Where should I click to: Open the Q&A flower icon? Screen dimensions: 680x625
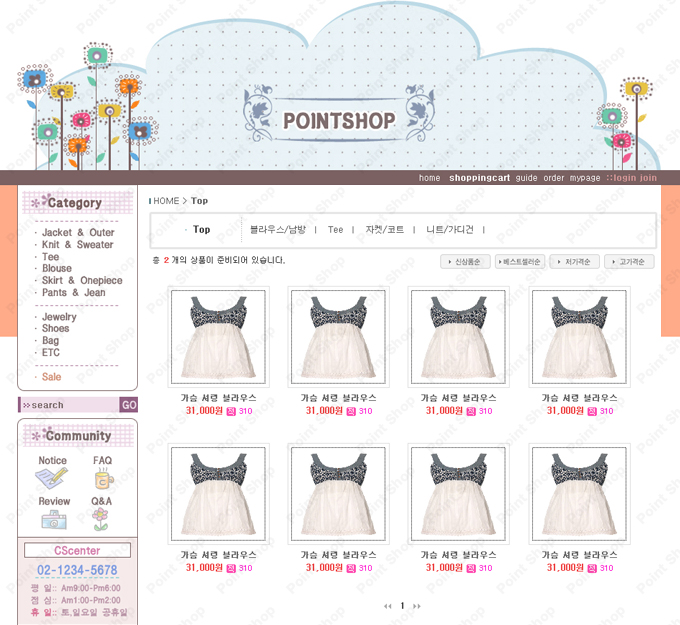(x=101, y=520)
